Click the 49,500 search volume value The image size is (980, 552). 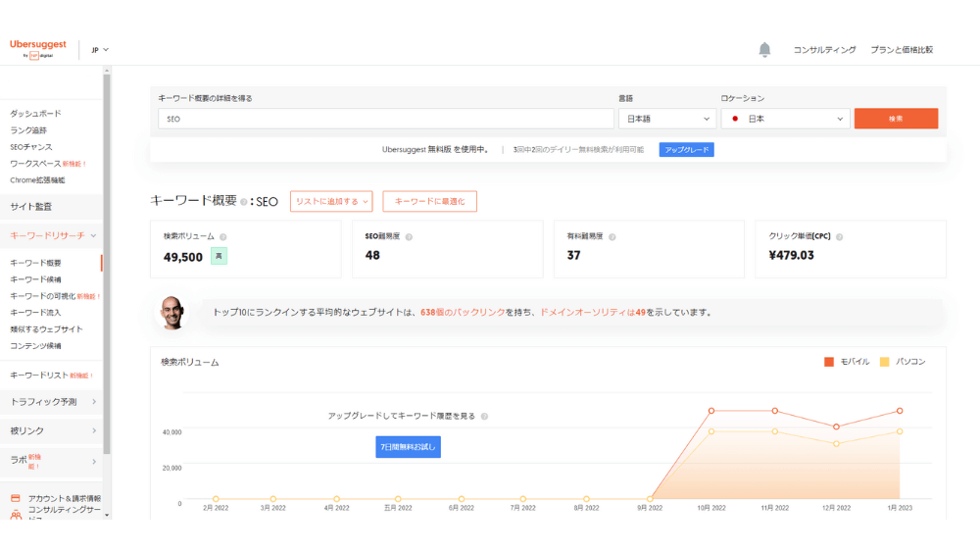click(x=183, y=257)
